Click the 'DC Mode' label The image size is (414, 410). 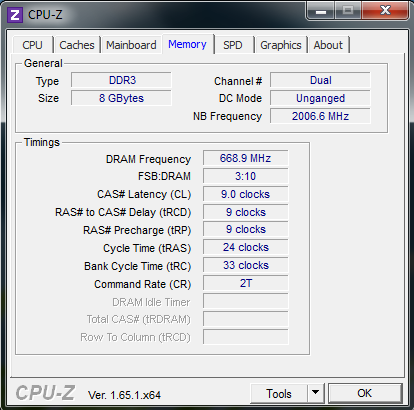pos(240,98)
